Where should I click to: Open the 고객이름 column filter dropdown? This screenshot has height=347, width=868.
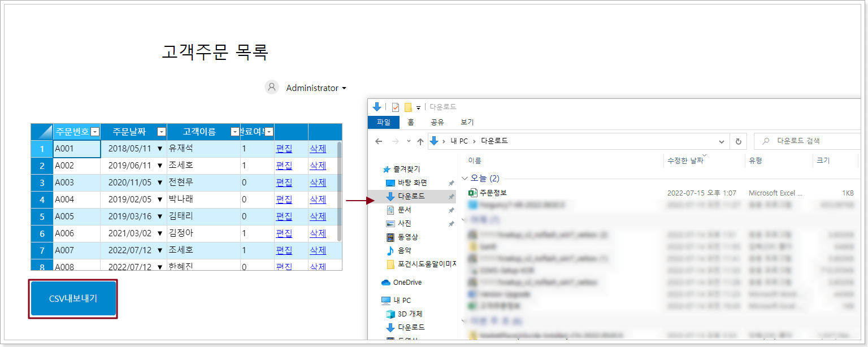(x=235, y=132)
